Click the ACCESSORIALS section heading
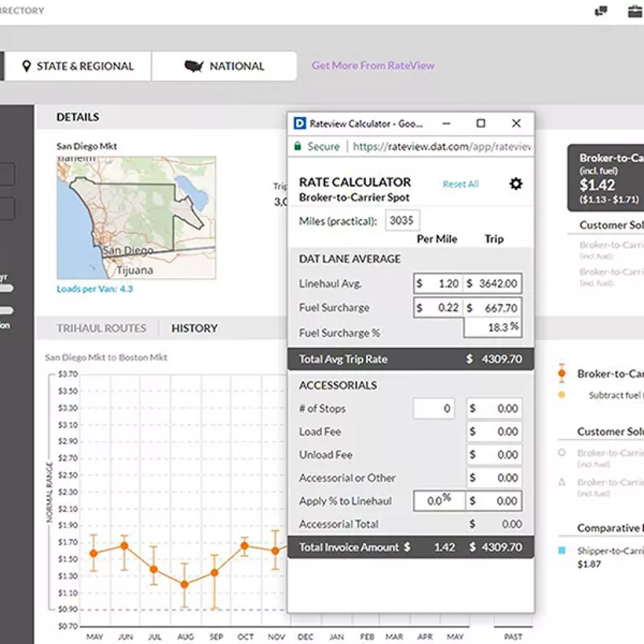The width and height of the screenshot is (644, 644). tap(338, 386)
